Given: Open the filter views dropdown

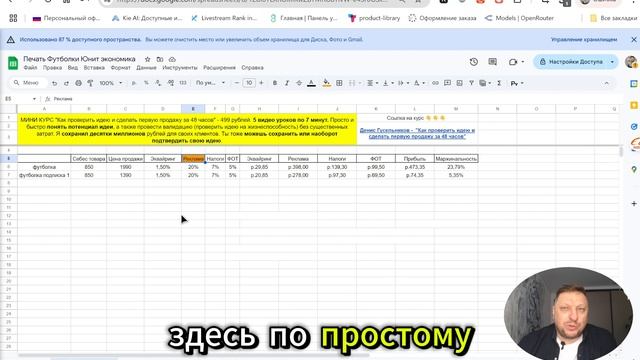Looking at the screenshot, I should tap(489, 83).
